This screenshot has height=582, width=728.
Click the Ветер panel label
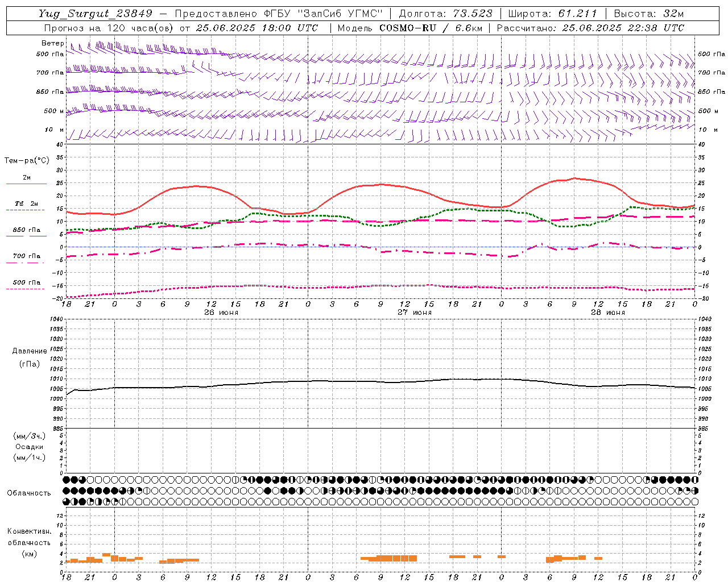tap(52, 43)
